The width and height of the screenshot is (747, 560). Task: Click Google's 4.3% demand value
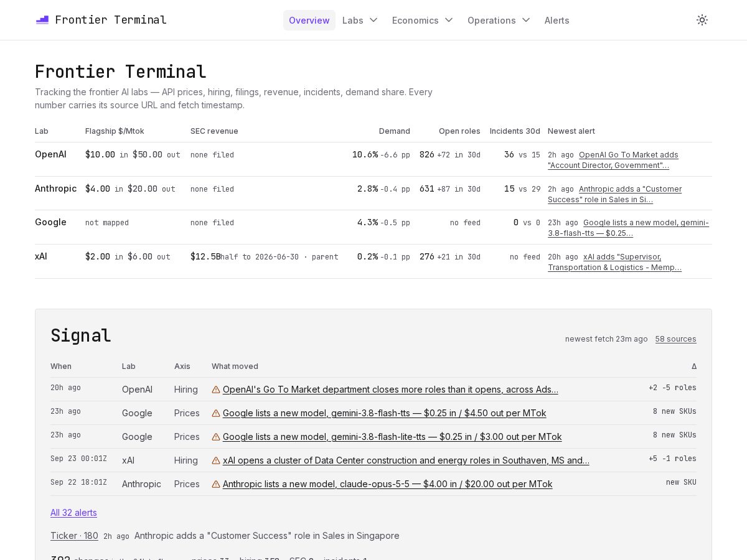[367, 222]
